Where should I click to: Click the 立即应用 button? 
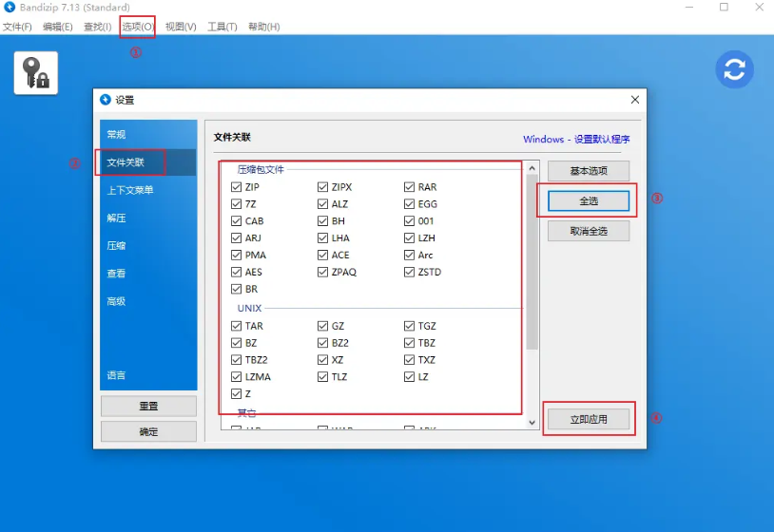589,420
